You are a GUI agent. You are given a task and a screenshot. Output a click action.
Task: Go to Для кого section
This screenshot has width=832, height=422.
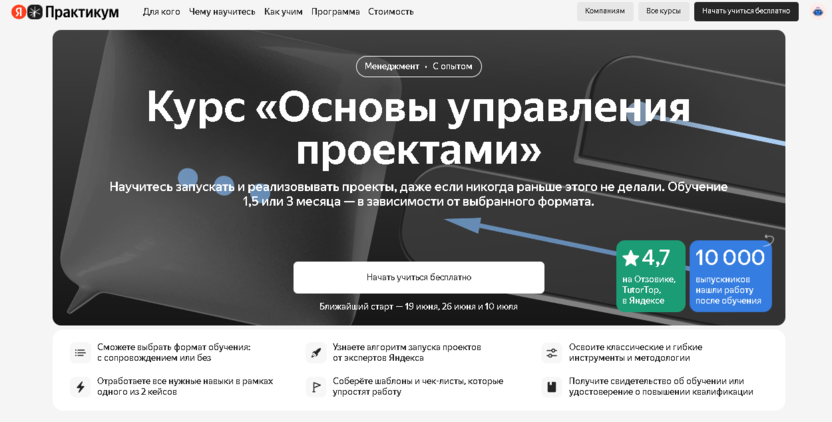point(161,12)
